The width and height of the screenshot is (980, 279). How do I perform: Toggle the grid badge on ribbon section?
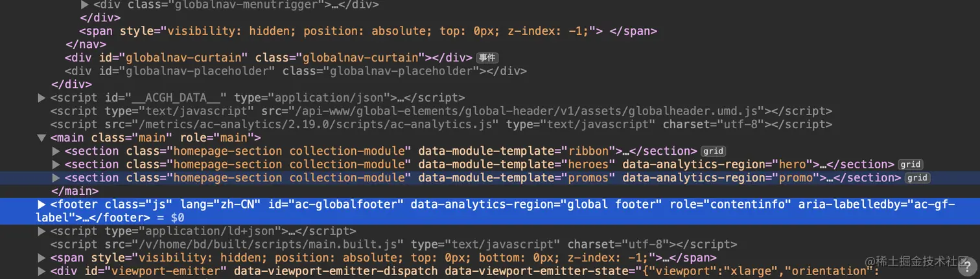click(714, 151)
